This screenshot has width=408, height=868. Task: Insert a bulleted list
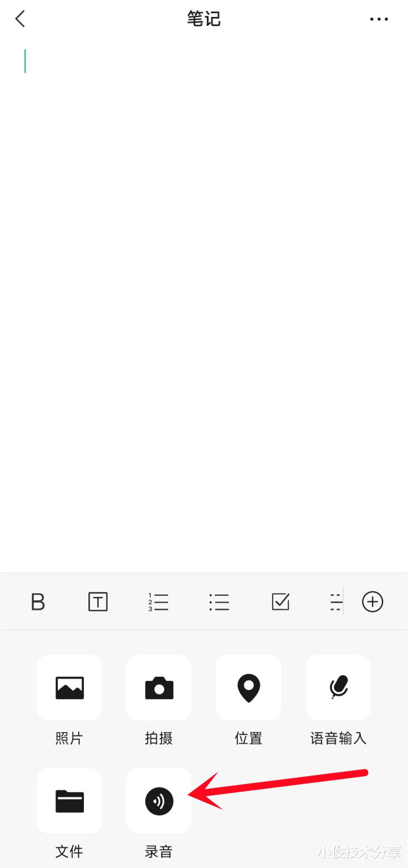219,602
